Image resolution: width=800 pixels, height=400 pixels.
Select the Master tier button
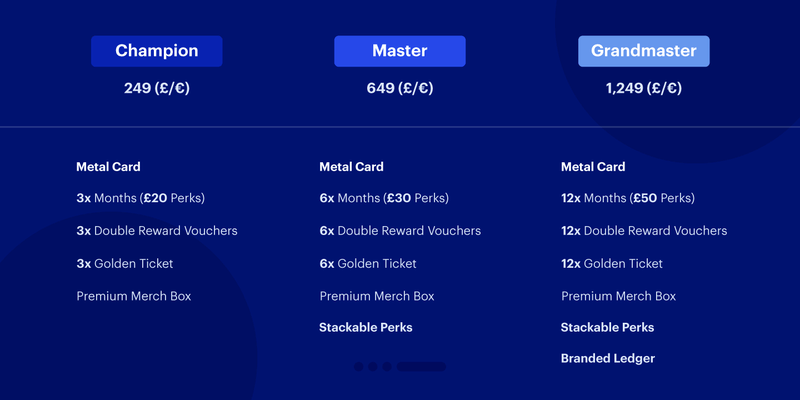tap(400, 51)
